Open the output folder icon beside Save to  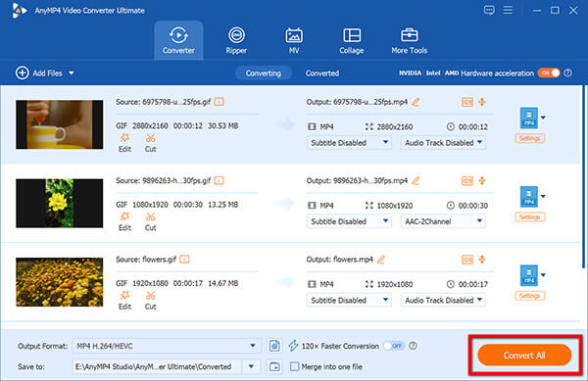[x=274, y=366]
